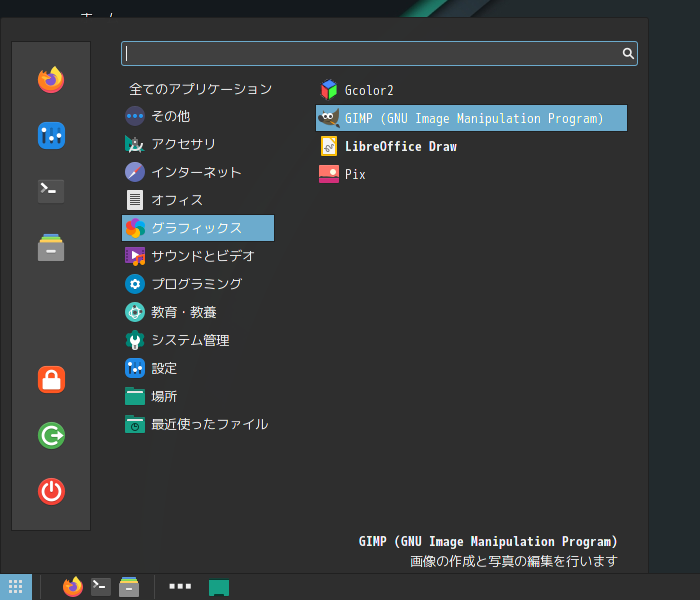Click the three-dots item in the taskbar
Image resolution: width=700 pixels, height=600 pixels.
(180, 587)
